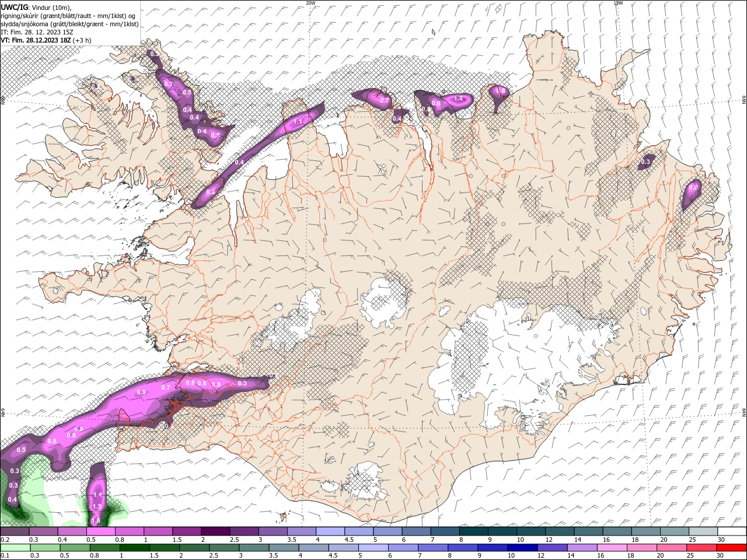Select the "rigning/skúrir" rain description line

coord(68,15)
